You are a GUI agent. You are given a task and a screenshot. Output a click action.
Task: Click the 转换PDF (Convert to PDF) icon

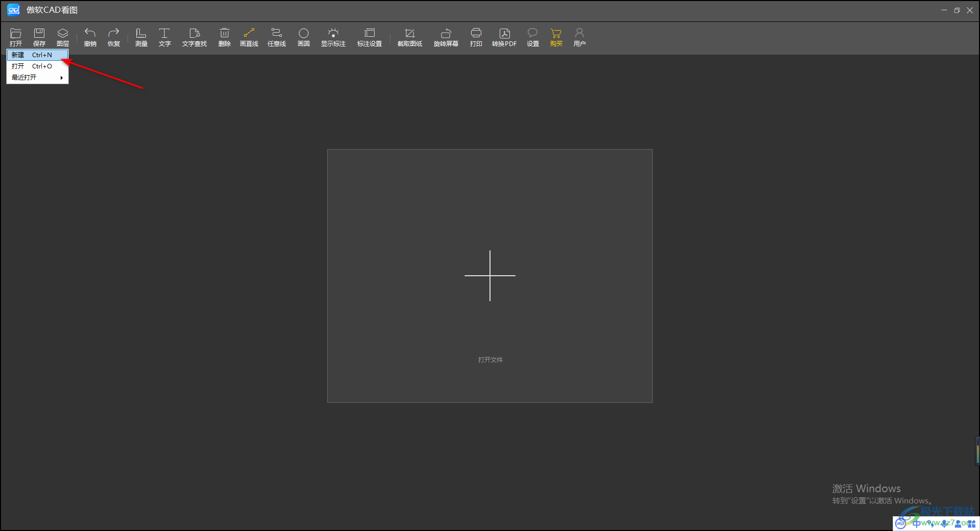point(504,37)
